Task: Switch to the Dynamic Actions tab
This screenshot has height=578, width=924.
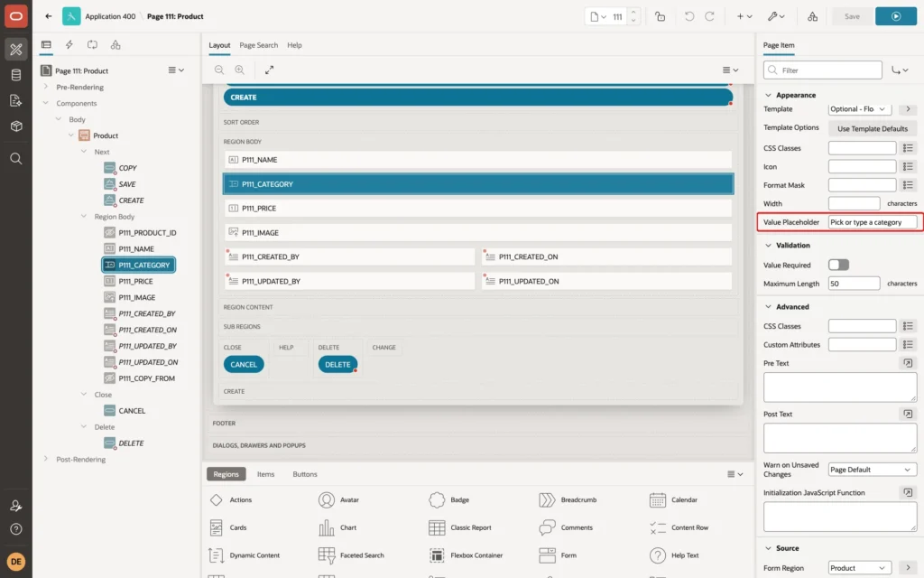Action: click(x=69, y=45)
